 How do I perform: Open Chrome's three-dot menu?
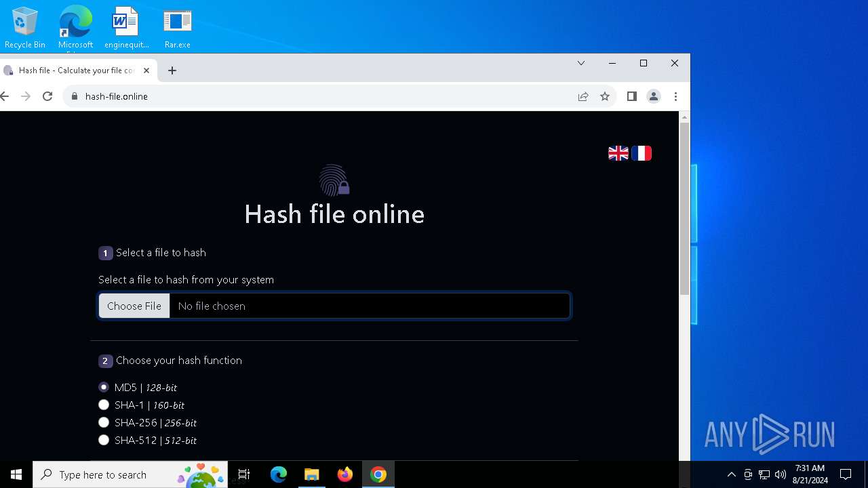[x=675, y=96]
